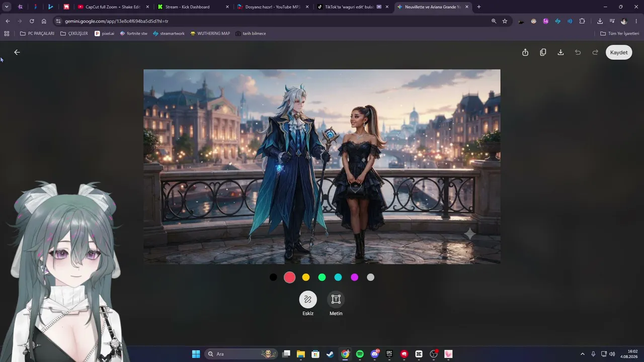This screenshot has width=644, height=362.
Task: Switch to the Stream - Kick Dashboard tab
Action: 193,7
